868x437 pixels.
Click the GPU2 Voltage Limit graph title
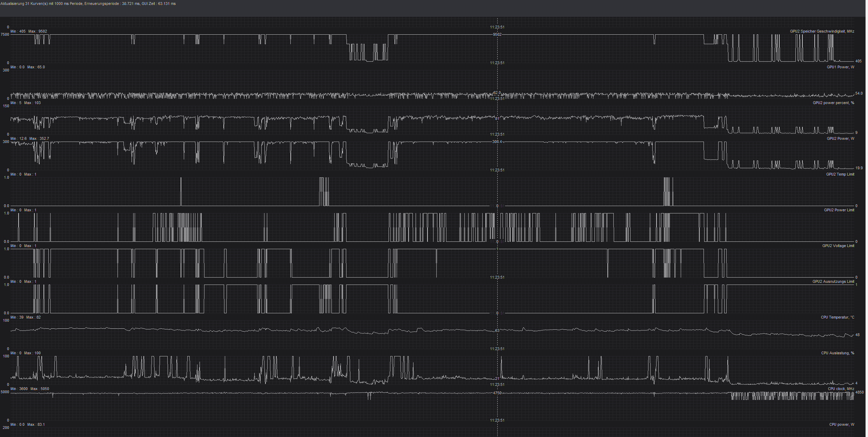pyautogui.click(x=838, y=246)
